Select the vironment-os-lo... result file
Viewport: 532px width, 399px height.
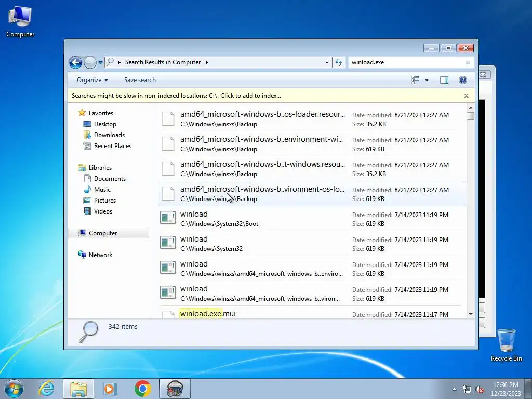[311, 194]
